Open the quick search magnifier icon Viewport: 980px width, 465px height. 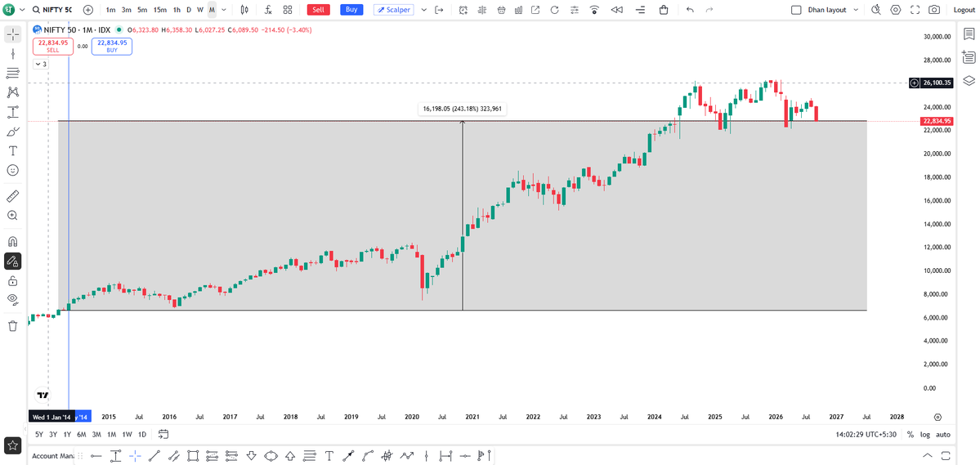876,10
